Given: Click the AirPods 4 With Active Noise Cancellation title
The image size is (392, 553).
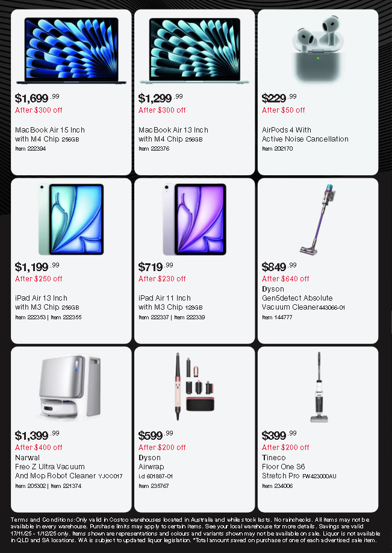Looking at the screenshot, I should tap(305, 134).
